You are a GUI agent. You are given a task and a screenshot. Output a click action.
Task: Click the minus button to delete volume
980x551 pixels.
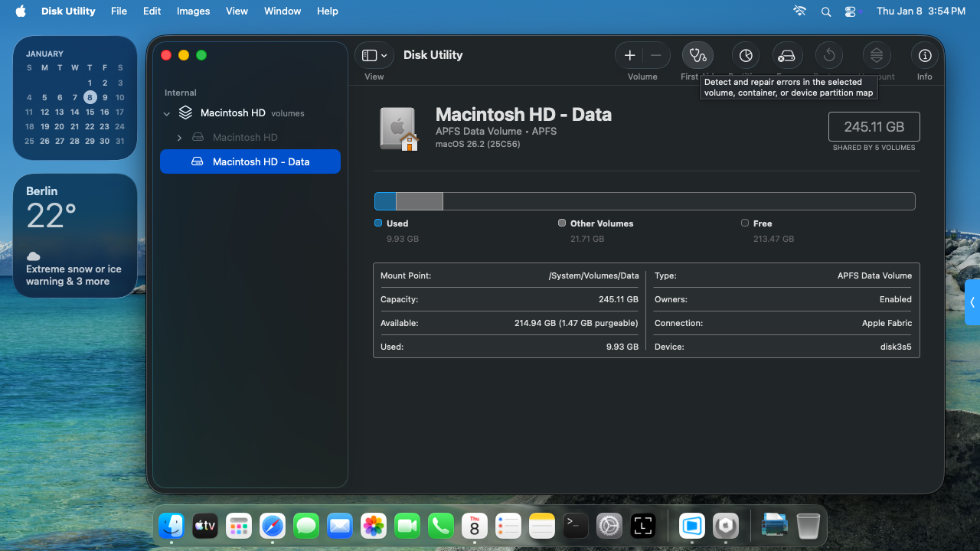click(x=656, y=55)
